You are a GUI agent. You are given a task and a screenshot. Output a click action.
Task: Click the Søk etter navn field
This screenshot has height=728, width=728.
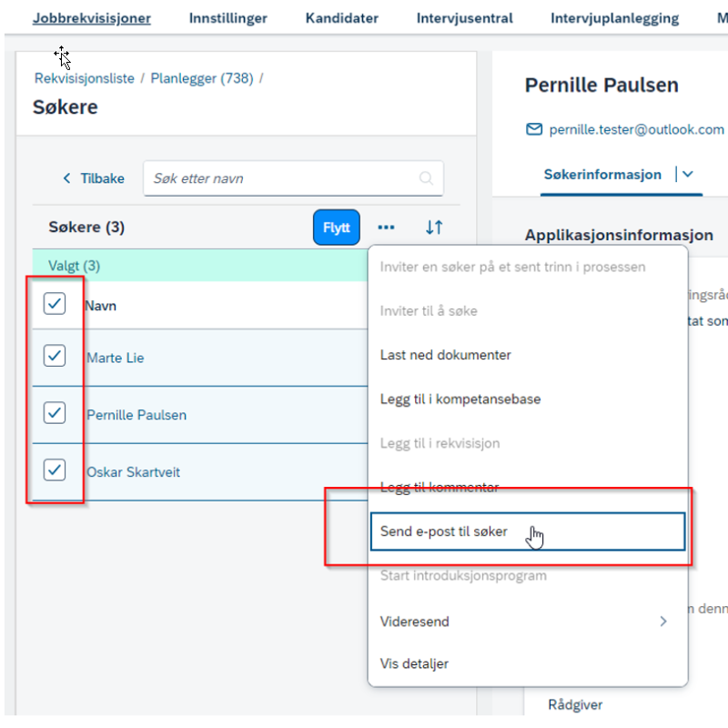coord(293,178)
